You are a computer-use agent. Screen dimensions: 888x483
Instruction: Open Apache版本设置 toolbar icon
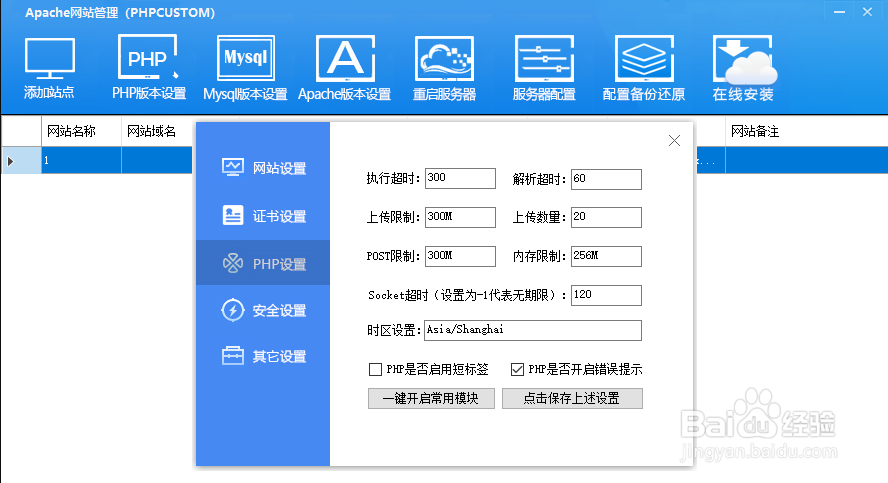coord(345,58)
